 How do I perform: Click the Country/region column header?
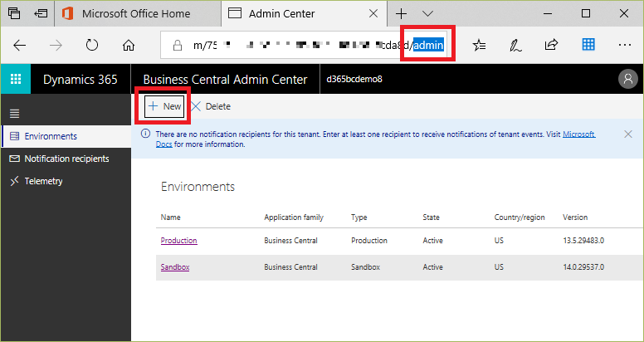(520, 217)
